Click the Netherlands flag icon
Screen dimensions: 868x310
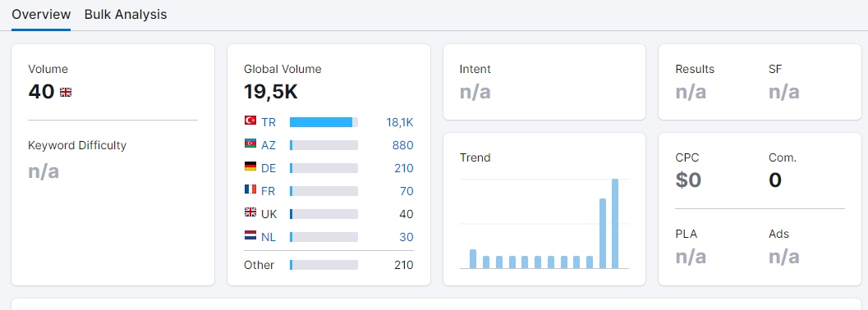click(250, 235)
